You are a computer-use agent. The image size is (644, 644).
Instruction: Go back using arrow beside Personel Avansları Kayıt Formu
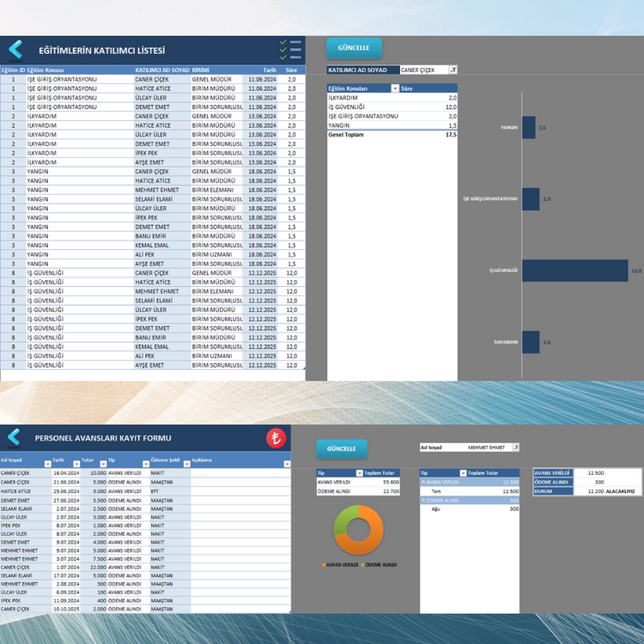click(14, 437)
